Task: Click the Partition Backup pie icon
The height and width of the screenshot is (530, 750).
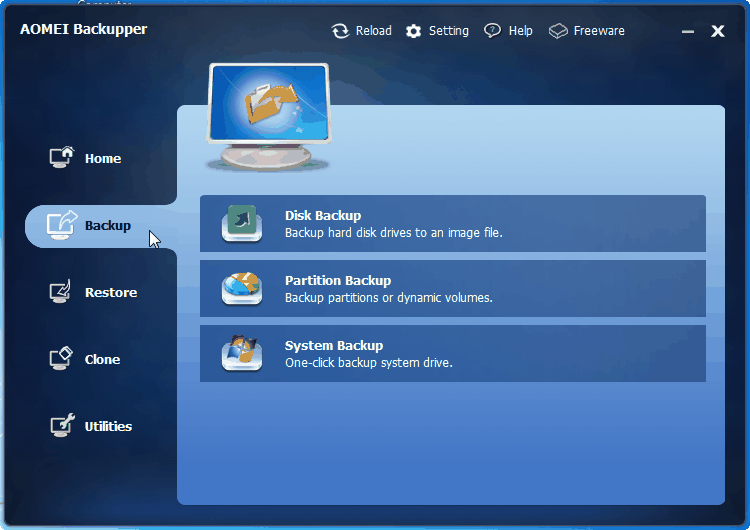Action: click(x=242, y=288)
